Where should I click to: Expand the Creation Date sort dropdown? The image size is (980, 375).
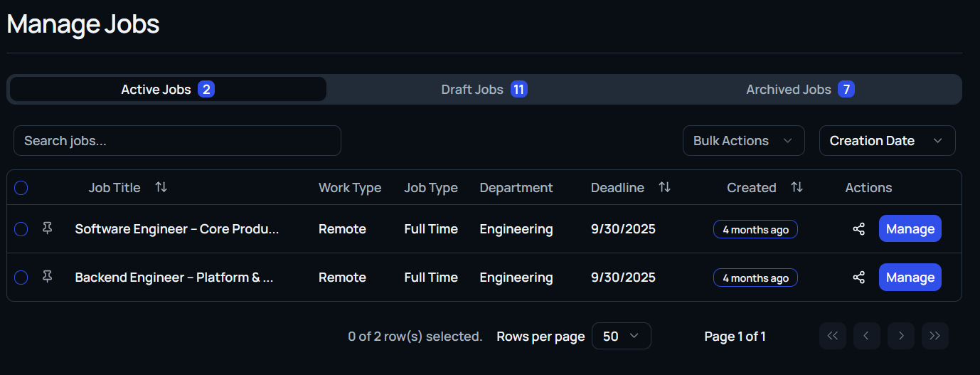pyautogui.click(x=887, y=141)
